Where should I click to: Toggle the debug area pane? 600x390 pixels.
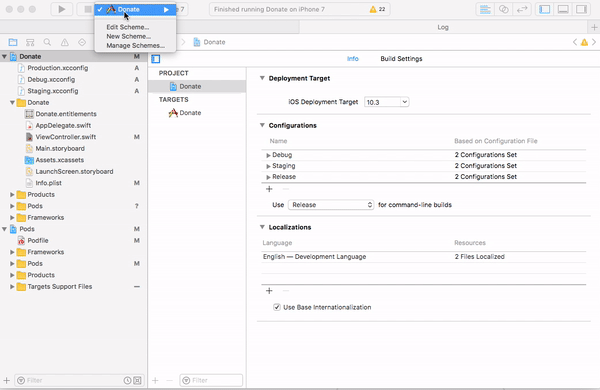[x=563, y=9]
